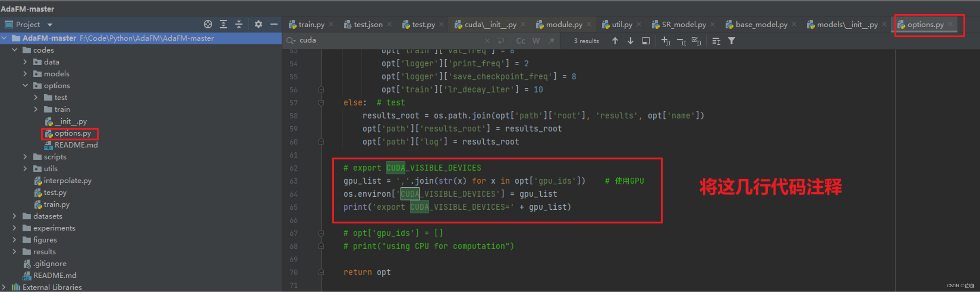
Task: Click the multiple-lines search results icon
Action: 716,41
